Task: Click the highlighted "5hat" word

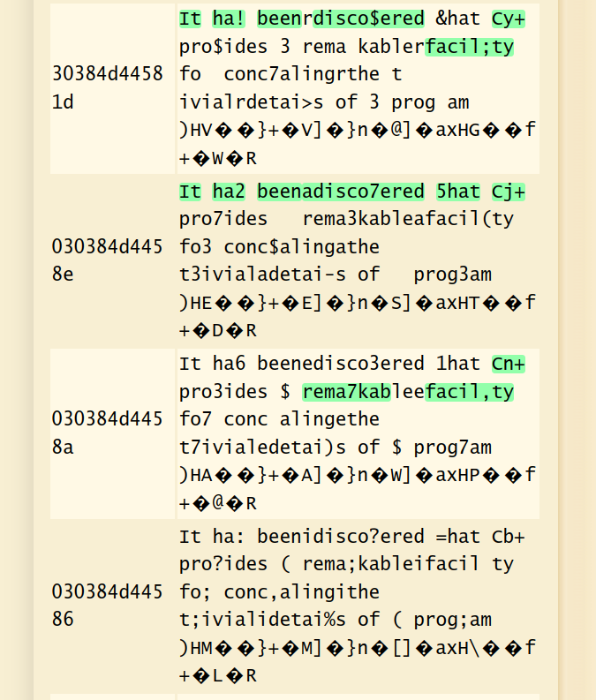Action: click(458, 192)
